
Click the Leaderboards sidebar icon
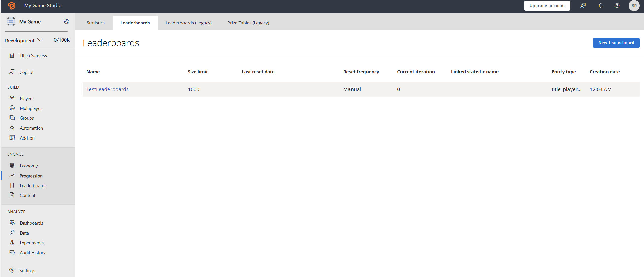(x=12, y=185)
